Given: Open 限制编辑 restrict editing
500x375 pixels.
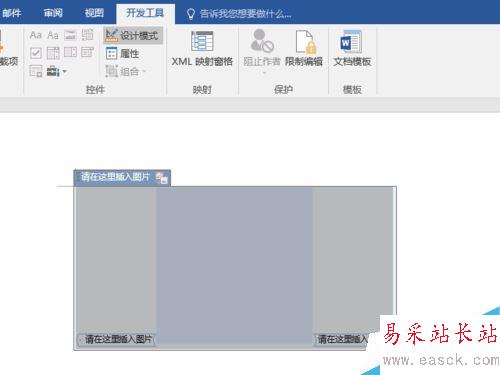Looking at the screenshot, I should point(304,48).
